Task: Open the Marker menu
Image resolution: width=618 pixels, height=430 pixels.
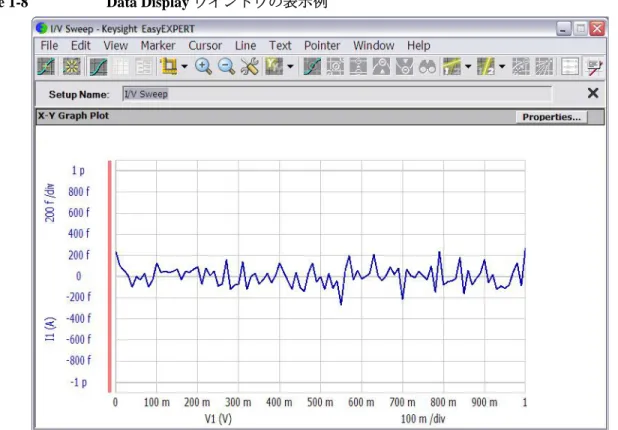Action: tap(158, 46)
